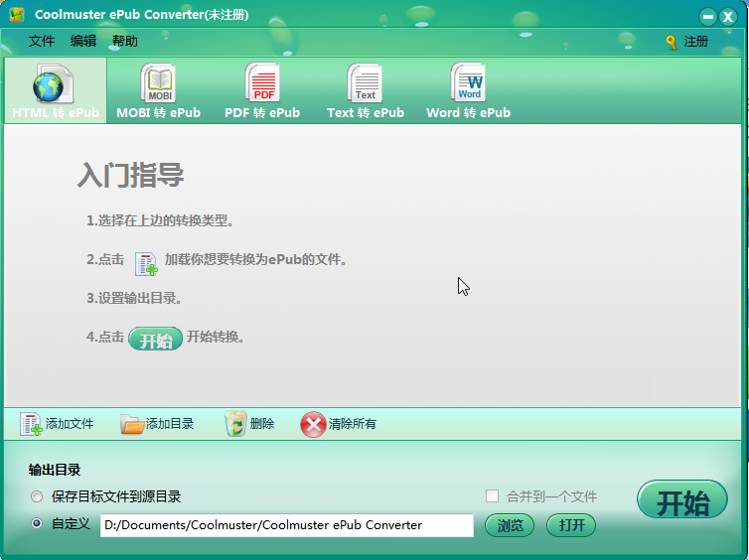
Task: Choose the PDF 转 ePub conversion type
Action: click(262, 90)
